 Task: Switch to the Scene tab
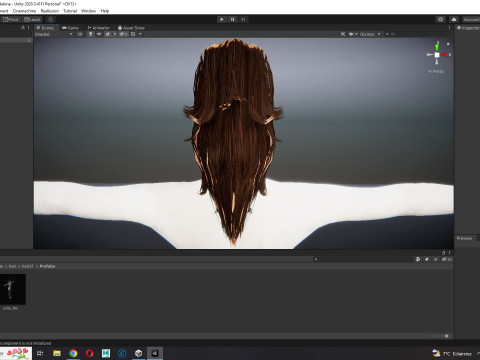point(45,28)
